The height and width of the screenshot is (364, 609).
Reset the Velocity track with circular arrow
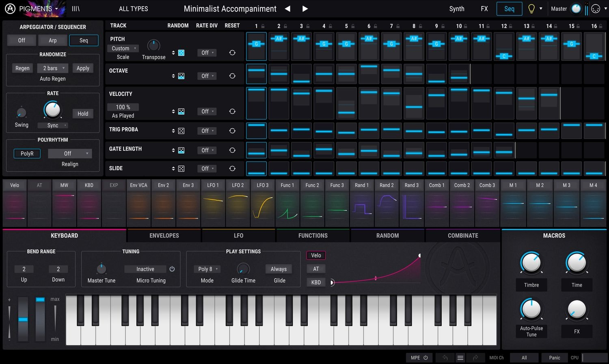[x=232, y=111]
